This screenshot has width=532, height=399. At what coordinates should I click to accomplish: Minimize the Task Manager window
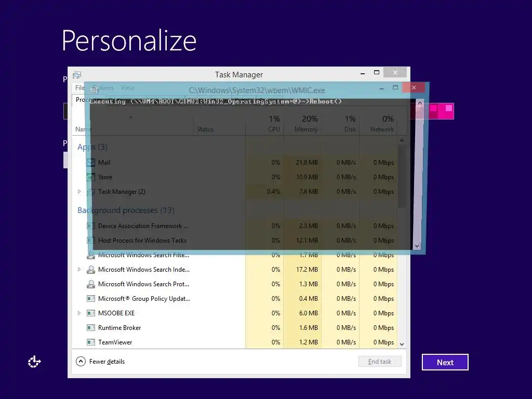coord(363,73)
